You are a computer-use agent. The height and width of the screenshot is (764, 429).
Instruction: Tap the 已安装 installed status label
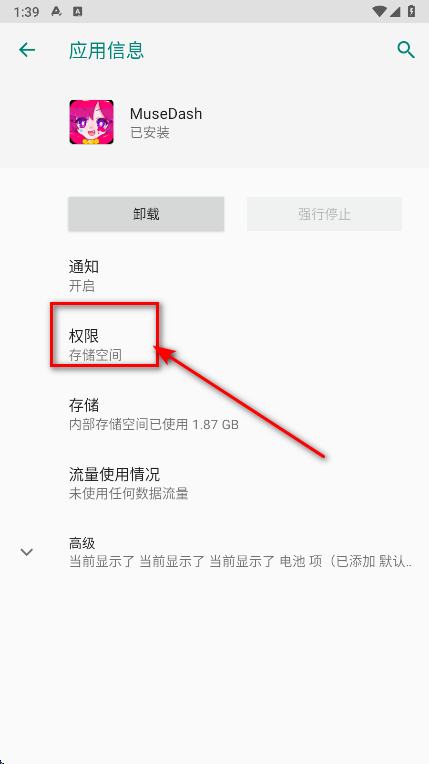(150, 133)
